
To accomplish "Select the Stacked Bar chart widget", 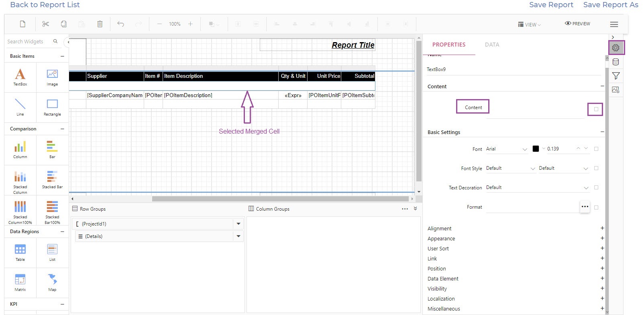I will 52,180.
